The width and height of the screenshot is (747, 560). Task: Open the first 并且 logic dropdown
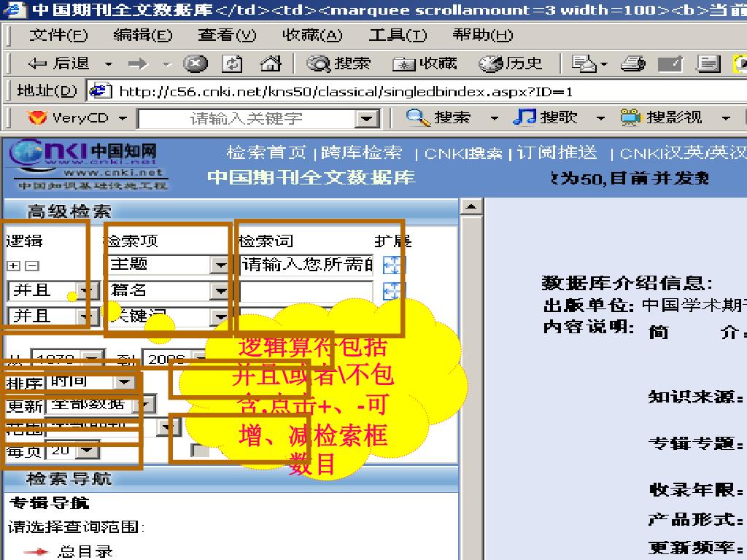86,291
